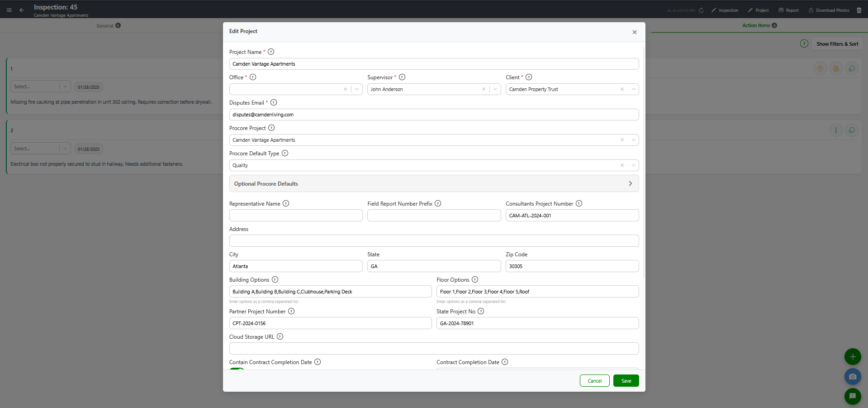Screen dimensions: 868x408
Task: Open more options on action item 2
Action: pyautogui.click(x=836, y=130)
